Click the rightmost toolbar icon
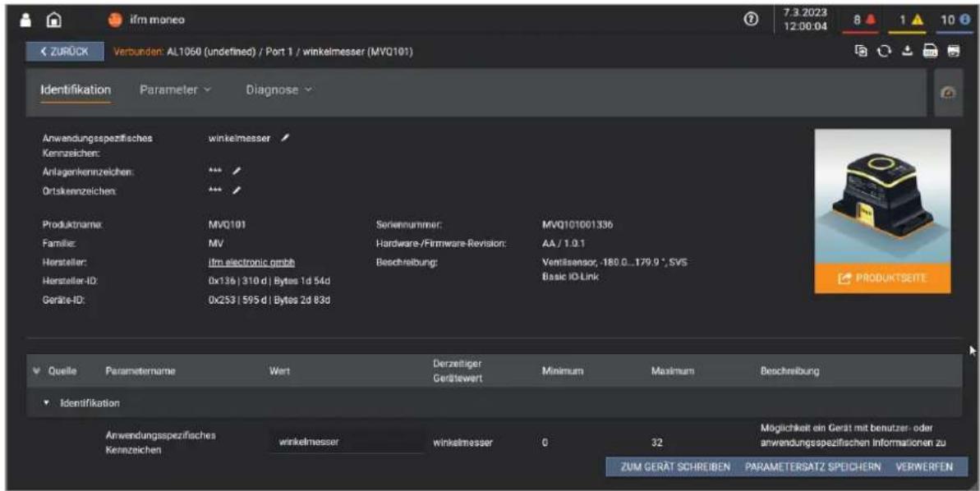980x491 pixels. tap(954, 51)
